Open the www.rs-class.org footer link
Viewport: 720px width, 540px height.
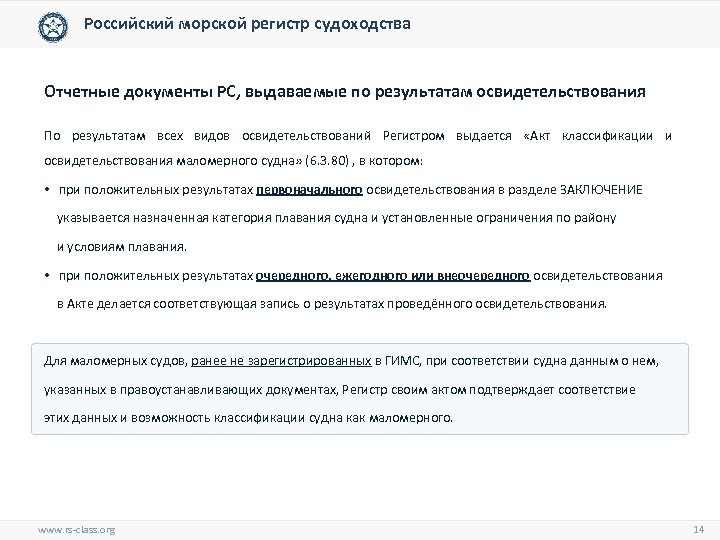pyautogui.click(x=76, y=530)
